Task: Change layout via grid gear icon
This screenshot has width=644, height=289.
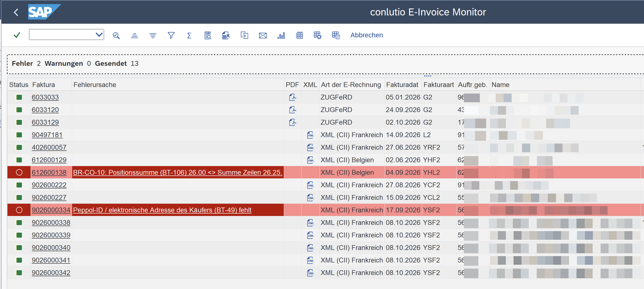Action: pos(318,35)
